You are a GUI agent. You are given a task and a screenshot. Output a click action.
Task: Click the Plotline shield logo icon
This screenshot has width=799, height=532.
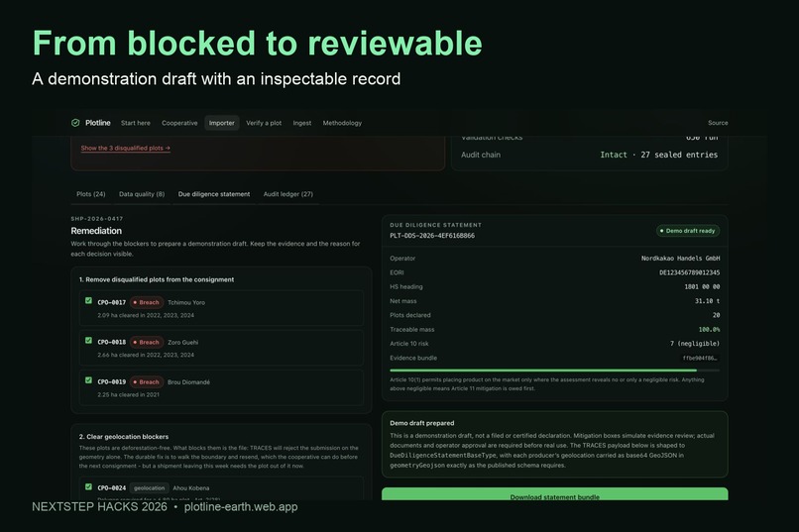pos(75,123)
